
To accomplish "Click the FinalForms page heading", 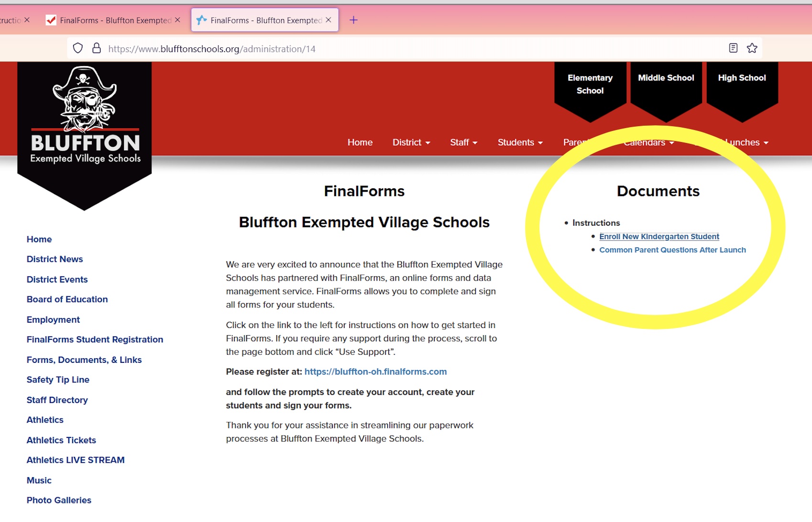I will 364,191.
